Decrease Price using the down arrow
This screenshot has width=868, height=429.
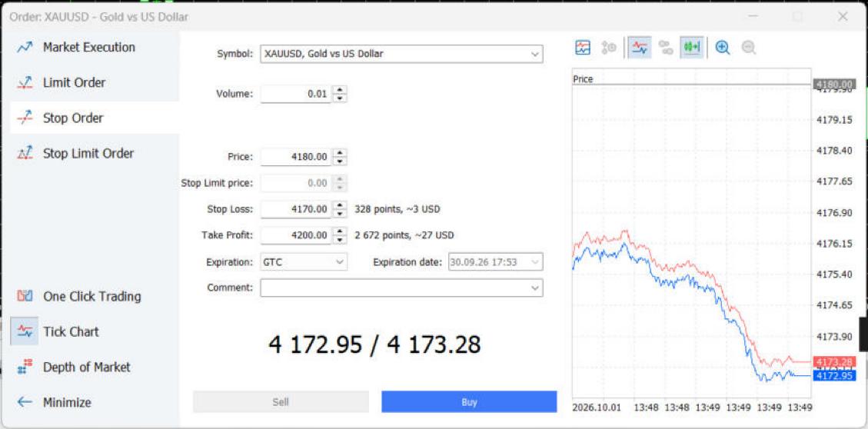340,161
